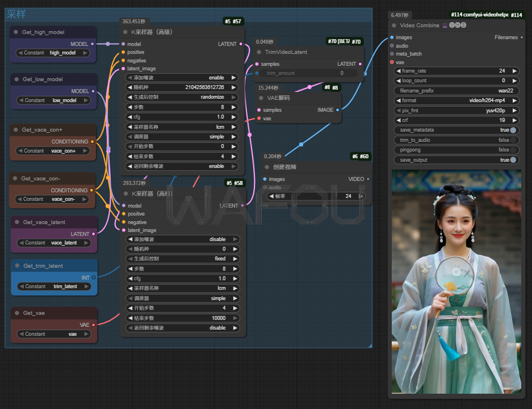Decrease cfg in node #58 with left arrow
This screenshot has height=409, width=532.
tap(130, 279)
